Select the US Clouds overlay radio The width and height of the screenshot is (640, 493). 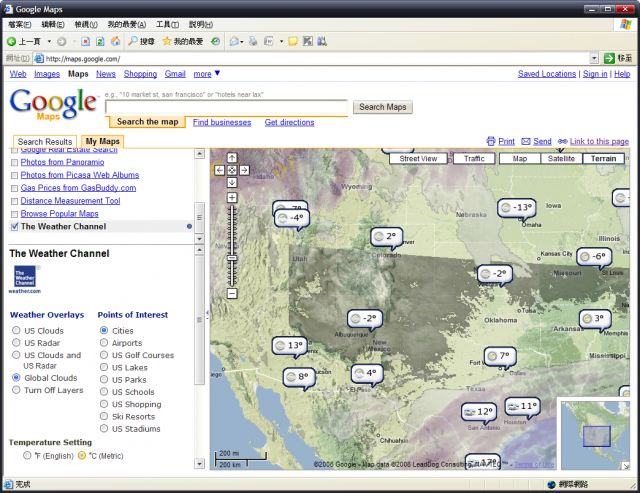[x=16, y=330]
